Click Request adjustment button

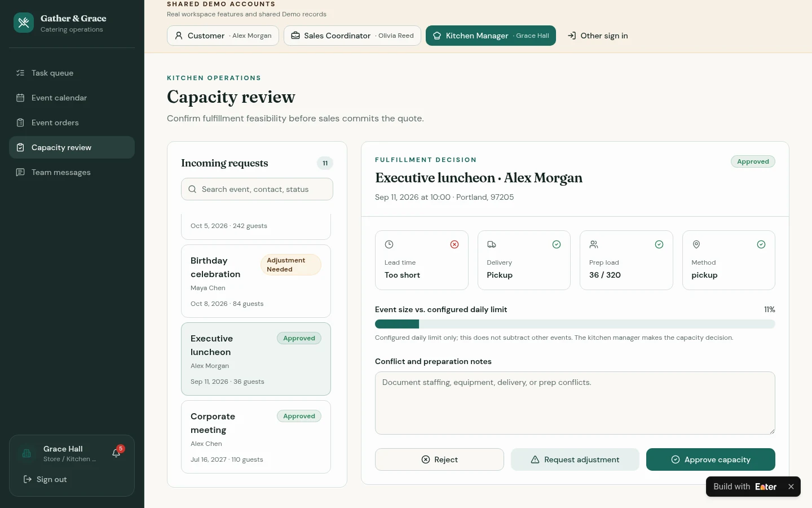[x=575, y=459]
